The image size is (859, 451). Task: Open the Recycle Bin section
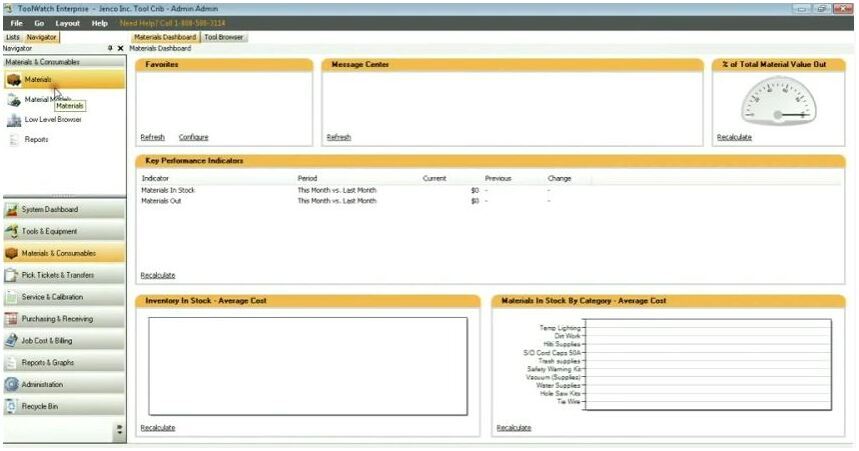64,407
